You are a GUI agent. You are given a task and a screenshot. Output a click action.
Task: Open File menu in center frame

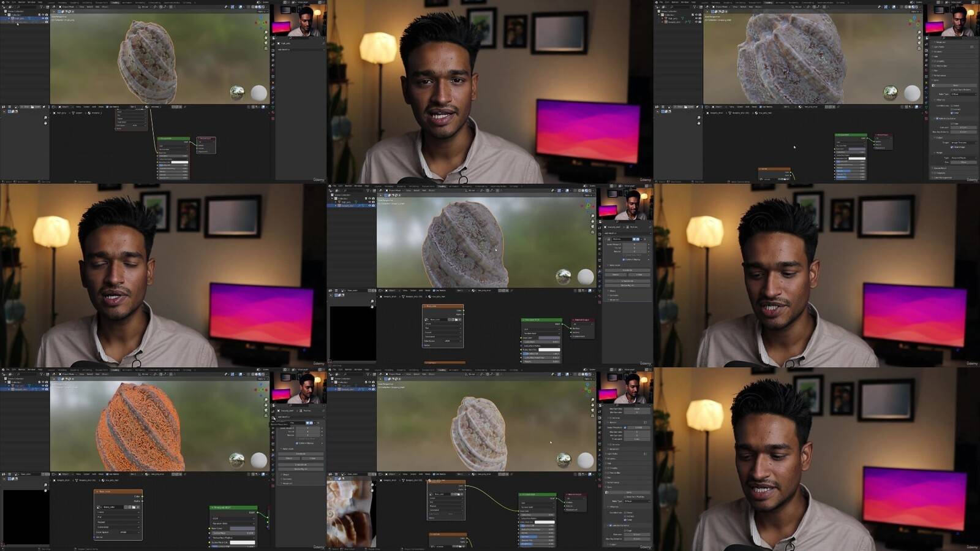[x=335, y=186]
